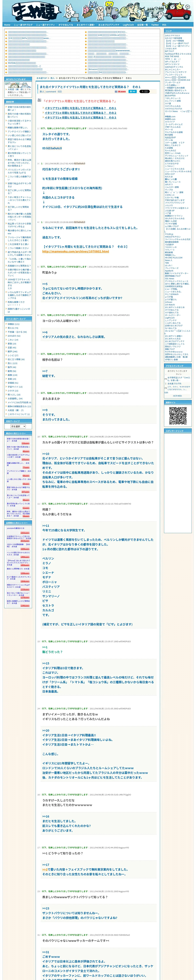Screen dimensions: 196x980
Task: Open the Home menu item
Action: 7,25
